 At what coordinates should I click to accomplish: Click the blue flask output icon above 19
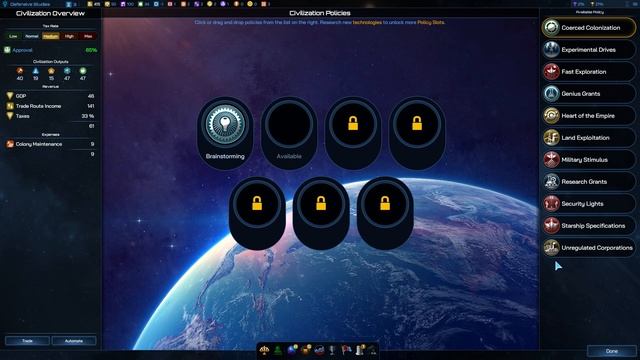click(x=36, y=71)
